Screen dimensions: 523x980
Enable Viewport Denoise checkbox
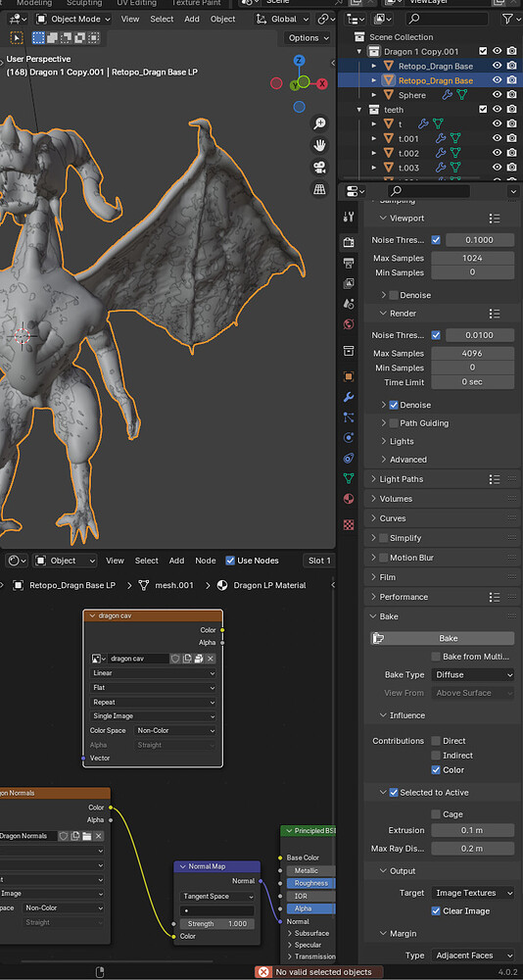pos(394,295)
